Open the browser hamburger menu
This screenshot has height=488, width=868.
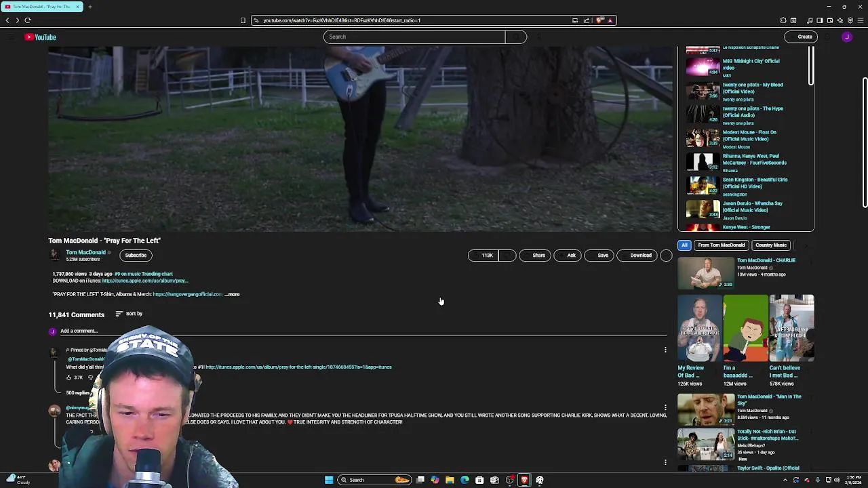click(x=861, y=20)
